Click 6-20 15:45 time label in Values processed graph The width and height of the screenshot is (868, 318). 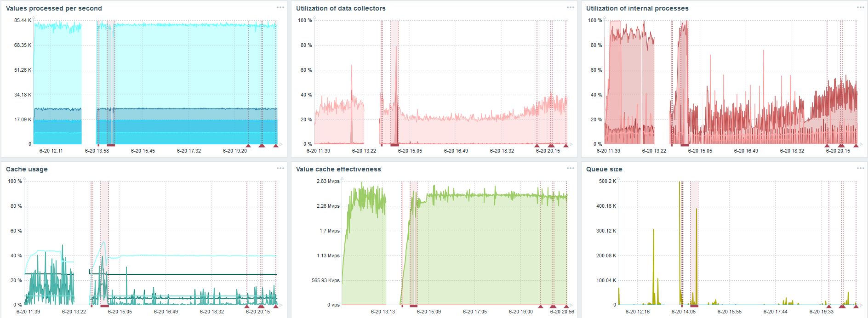(x=143, y=151)
